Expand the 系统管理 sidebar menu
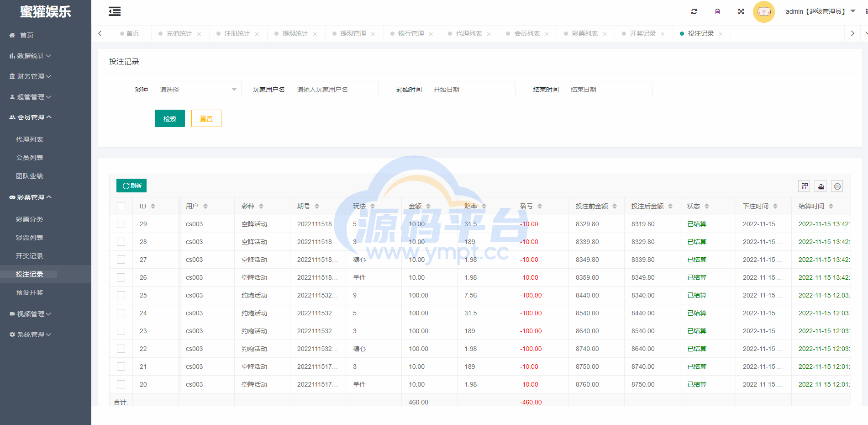This screenshot has height=425, width=868. point(46,335)
